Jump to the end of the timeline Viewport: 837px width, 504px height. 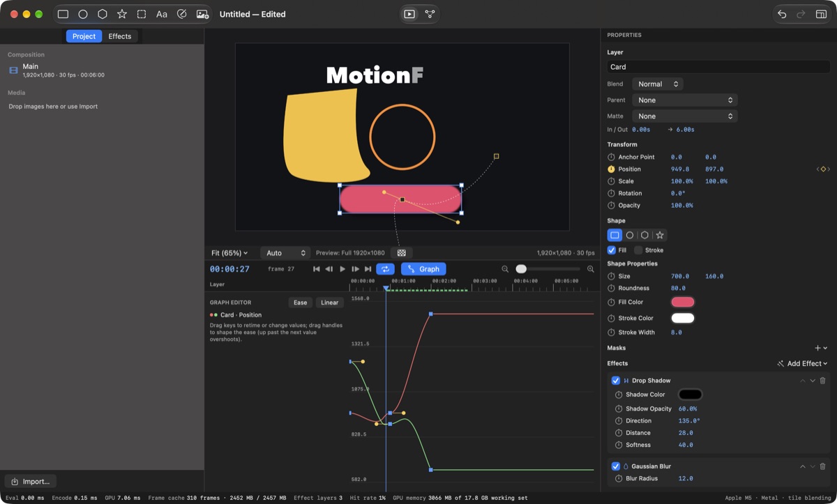click(x=368, y=269)
